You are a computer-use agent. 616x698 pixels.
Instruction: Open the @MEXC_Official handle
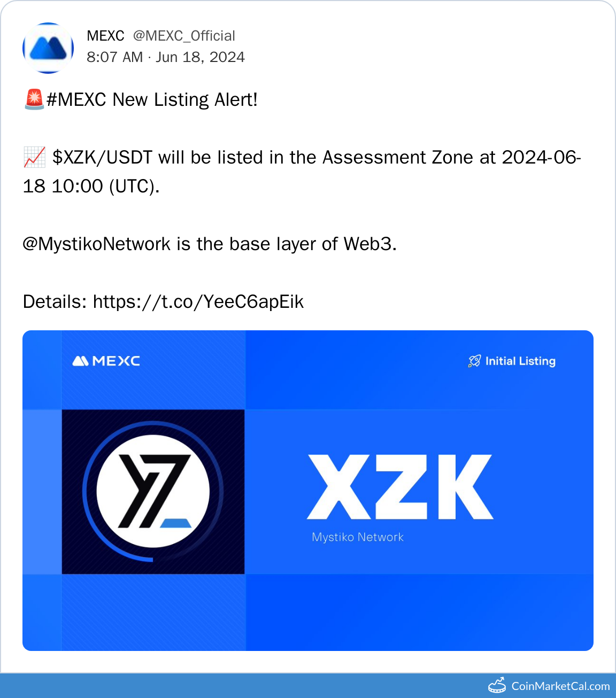[x=184, y=36]
